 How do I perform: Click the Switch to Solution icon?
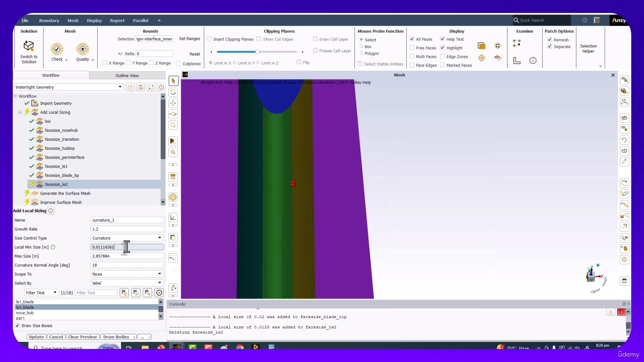(29, 46)
